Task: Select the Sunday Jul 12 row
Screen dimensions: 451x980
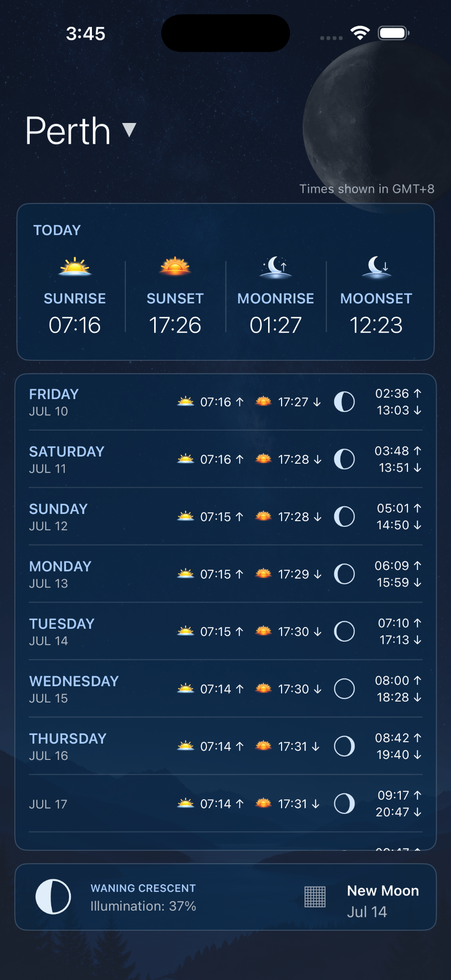Action: coord(225,517)
